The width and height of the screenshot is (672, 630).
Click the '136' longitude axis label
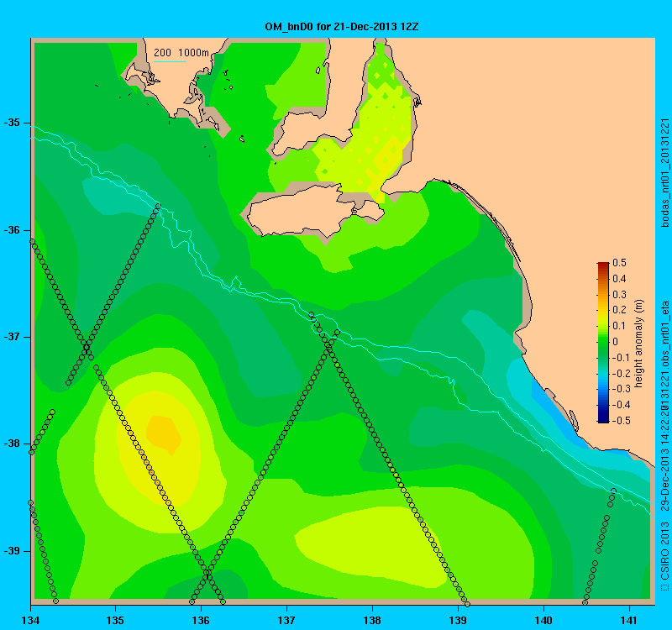click(x=201, y=620)
